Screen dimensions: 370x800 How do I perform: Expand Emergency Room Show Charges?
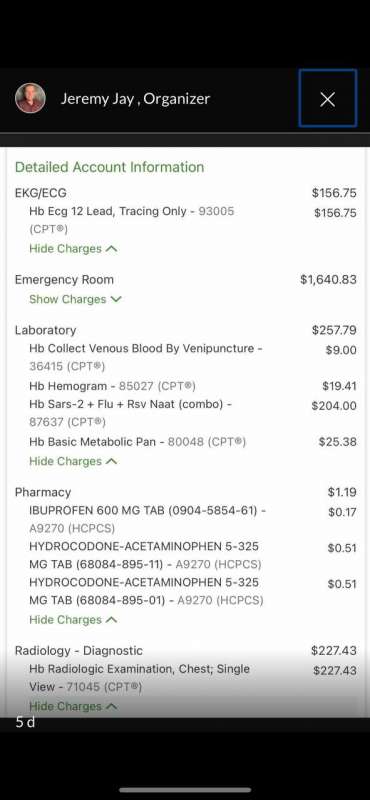point(76,299)
